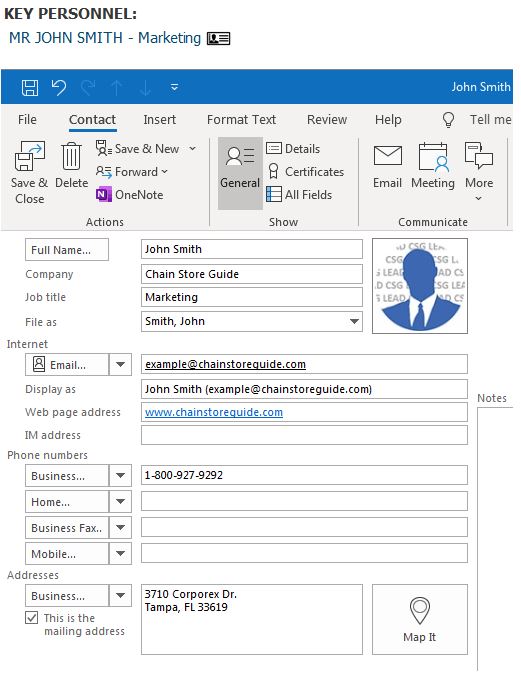Click the contact photo thumbnail
Viewport: 521px width, 693px height.
pos(420,286)
